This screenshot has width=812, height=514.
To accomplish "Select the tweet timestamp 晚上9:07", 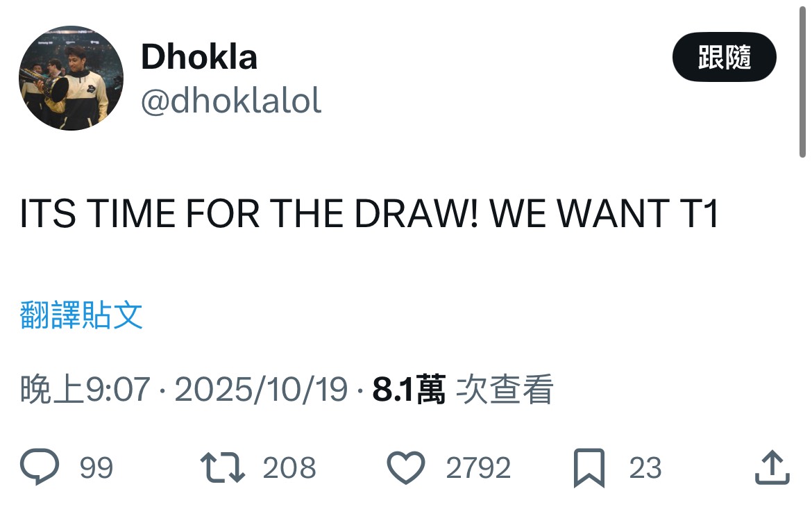I will 83,391.
